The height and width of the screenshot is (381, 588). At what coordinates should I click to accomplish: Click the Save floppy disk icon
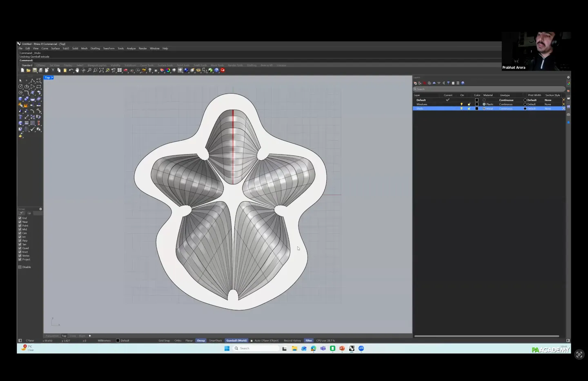click(x=35, y=70)
